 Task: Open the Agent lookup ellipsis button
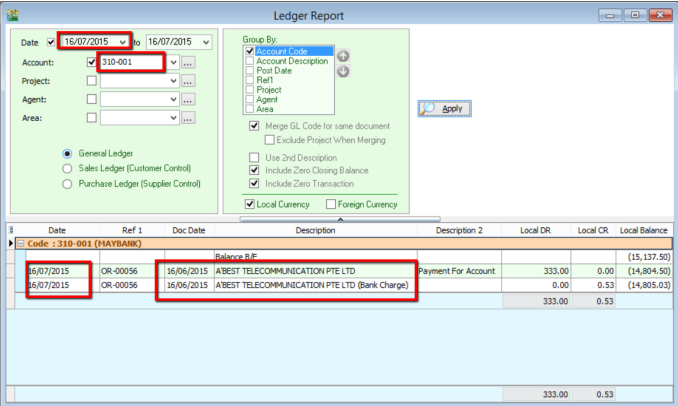[188, 99]
